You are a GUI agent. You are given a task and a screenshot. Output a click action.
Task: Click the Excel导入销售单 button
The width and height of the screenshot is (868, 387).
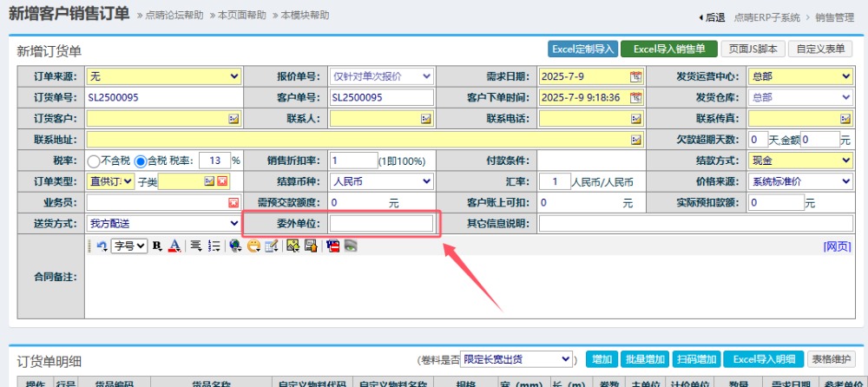point(668,49)
